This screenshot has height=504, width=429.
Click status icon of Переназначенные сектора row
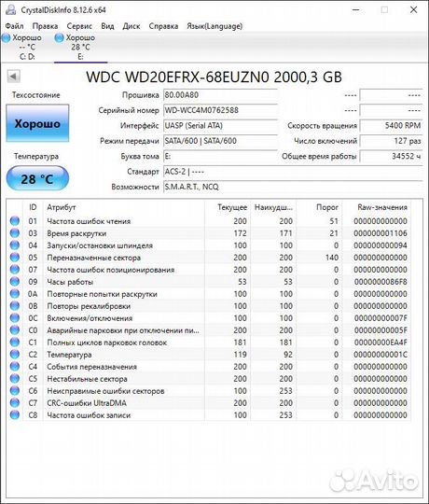click(x=15, y=258)
